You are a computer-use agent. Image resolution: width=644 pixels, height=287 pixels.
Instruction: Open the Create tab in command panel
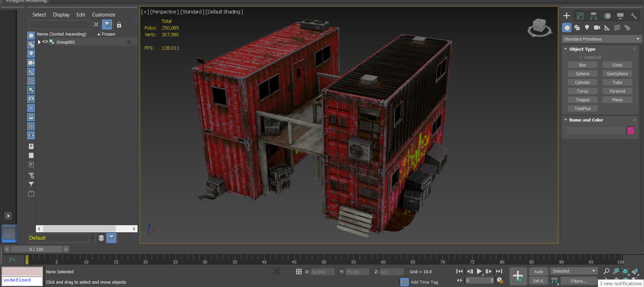(567, 16)
